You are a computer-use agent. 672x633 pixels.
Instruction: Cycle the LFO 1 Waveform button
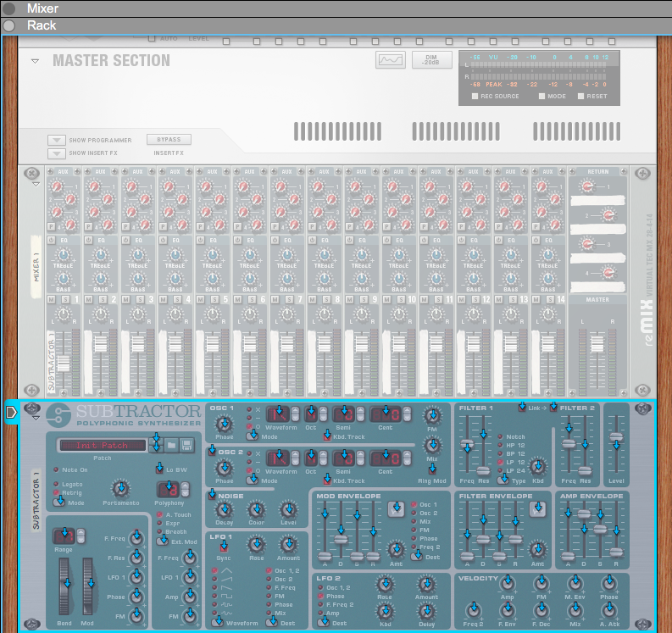(x=217, y=622)
